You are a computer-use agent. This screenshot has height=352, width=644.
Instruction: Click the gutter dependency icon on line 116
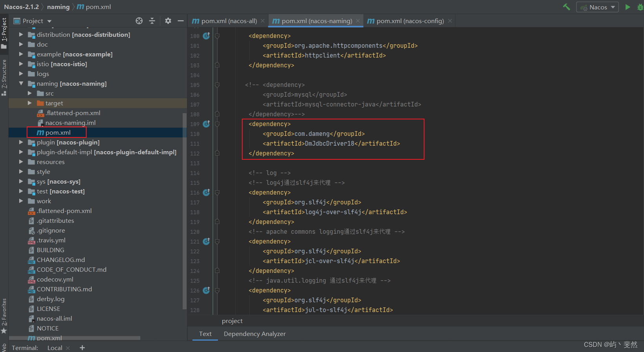coord(207,192)
